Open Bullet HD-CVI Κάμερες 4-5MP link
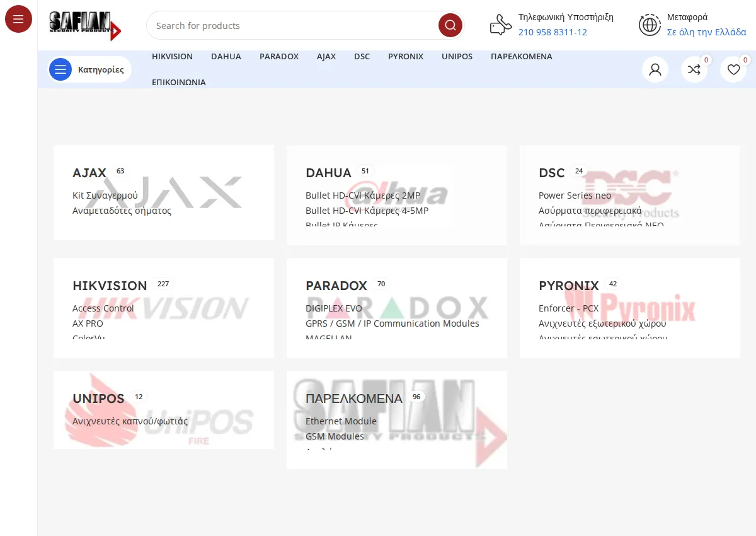The width and height of the screenshot is (756, 536). [367, 211]
